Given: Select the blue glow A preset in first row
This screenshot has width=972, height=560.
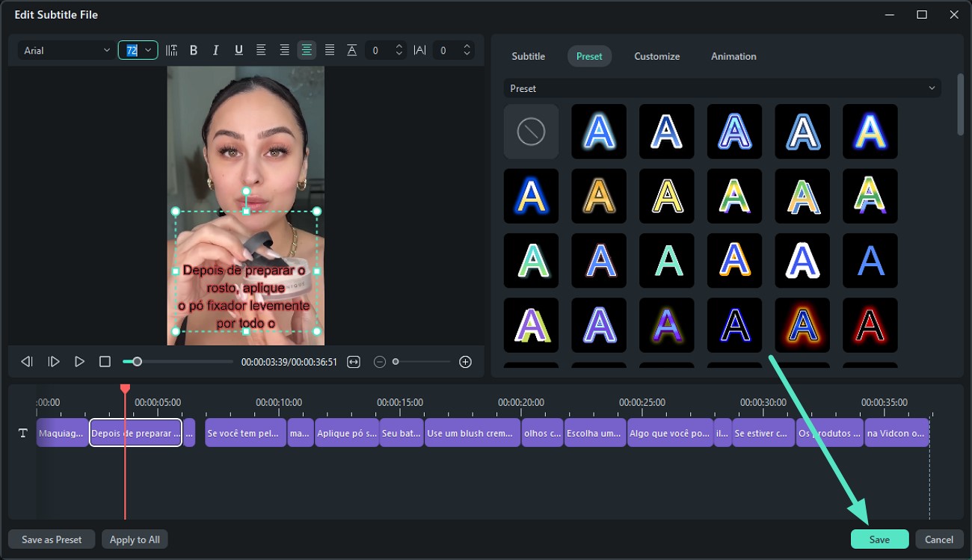Looking at the screenshot, I should click(599, 132).
